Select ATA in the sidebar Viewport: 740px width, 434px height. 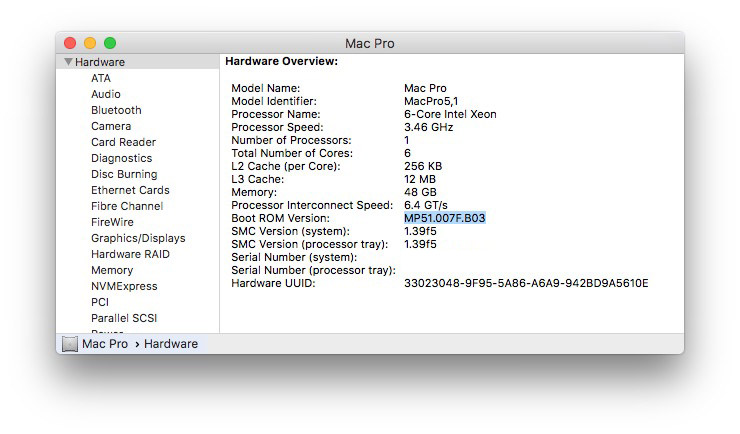click(x=101, y=78)
